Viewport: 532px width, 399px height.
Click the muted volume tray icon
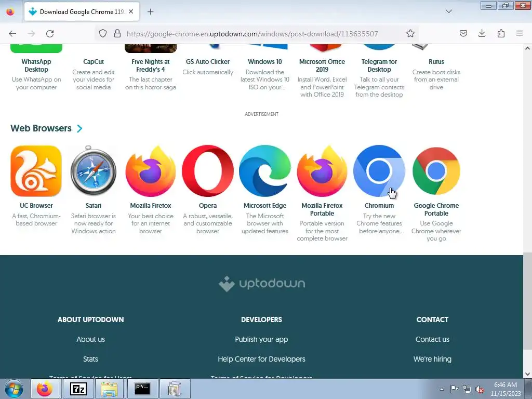pyautogui.click(x=480, y=389)
